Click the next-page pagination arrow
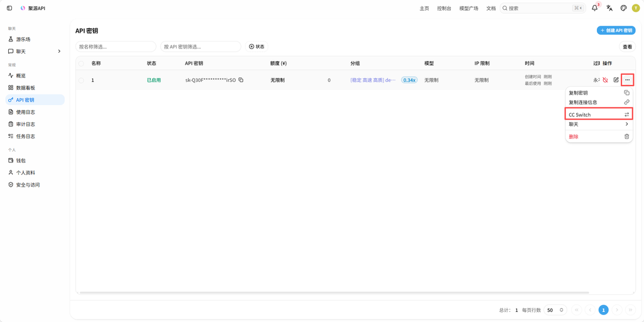The image size is (644, 322). click(617, 310)
